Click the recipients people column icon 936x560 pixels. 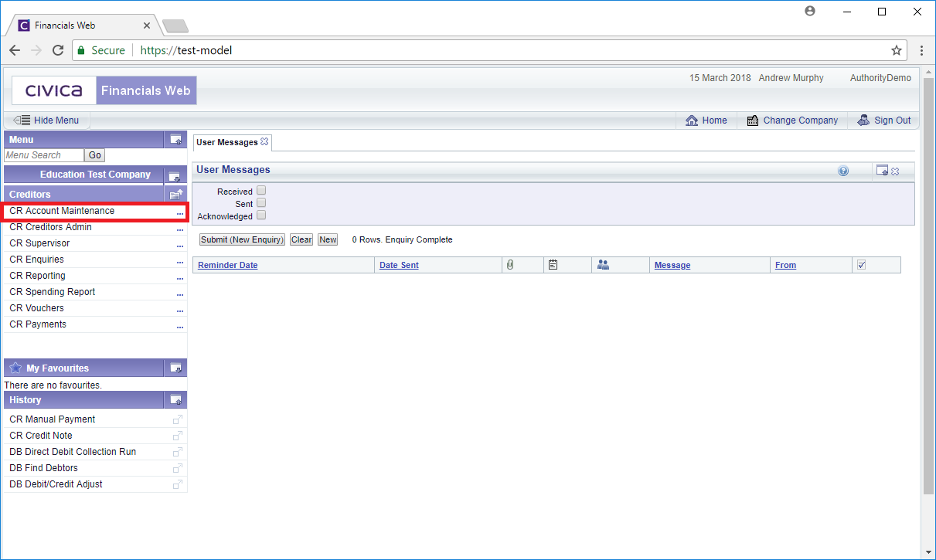coord(604,265)
